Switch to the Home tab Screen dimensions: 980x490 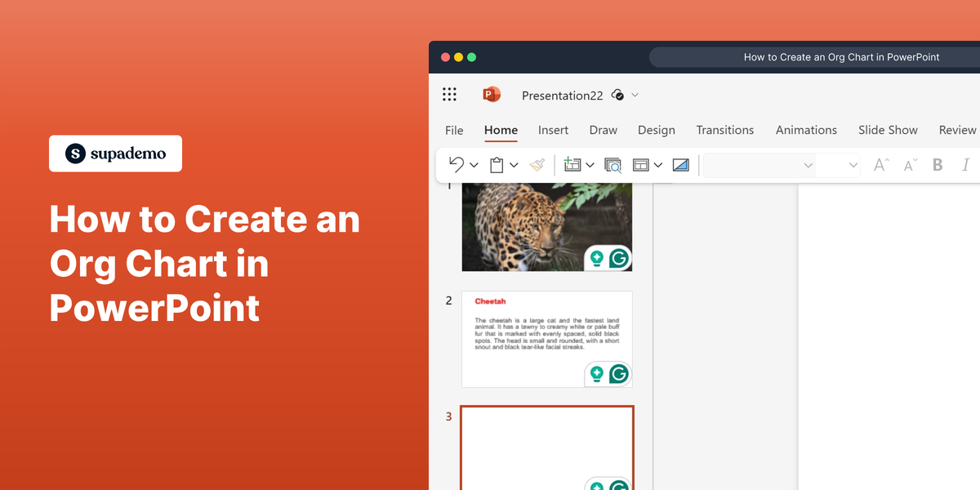[x=501, y=130]
